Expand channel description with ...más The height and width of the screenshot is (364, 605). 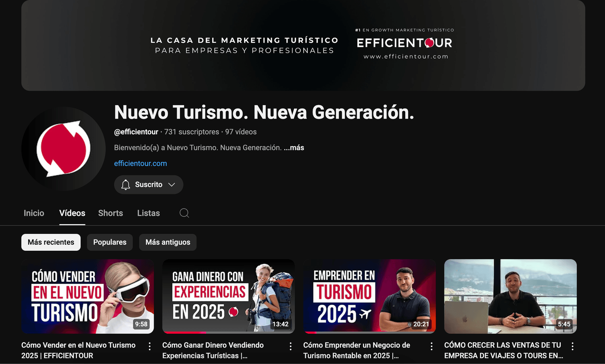pyautogui.click(x=294, y=148)
